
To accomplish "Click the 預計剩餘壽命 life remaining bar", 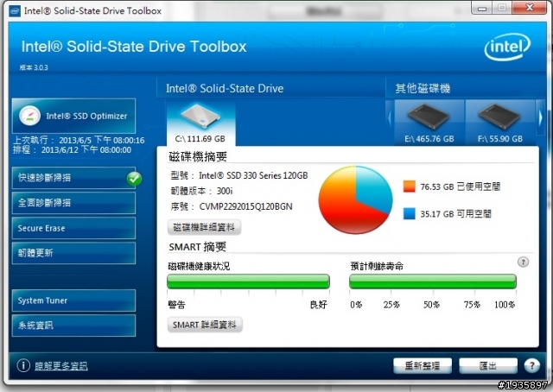I will click(x=433, y=281).
